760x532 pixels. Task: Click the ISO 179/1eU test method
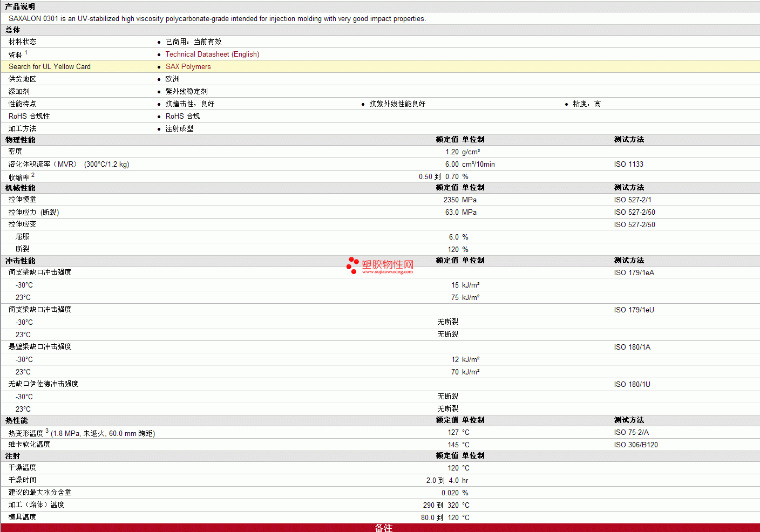pos(634,310)
